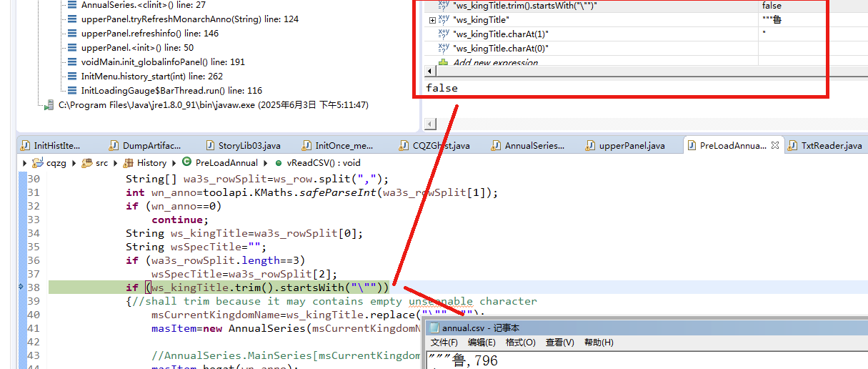Click the Add new expression field

(x=495, y=63)
